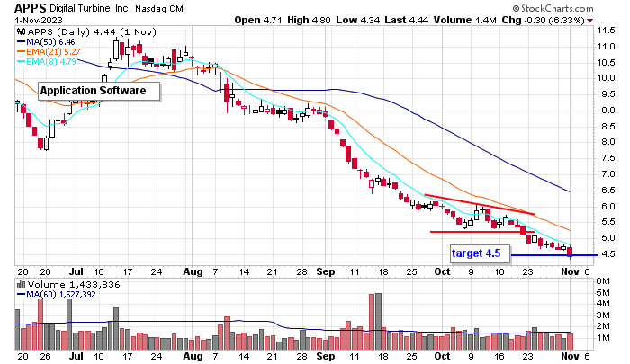Click the candlestick icon beside APPS (Daily)
630x364 pixels.
22,31
